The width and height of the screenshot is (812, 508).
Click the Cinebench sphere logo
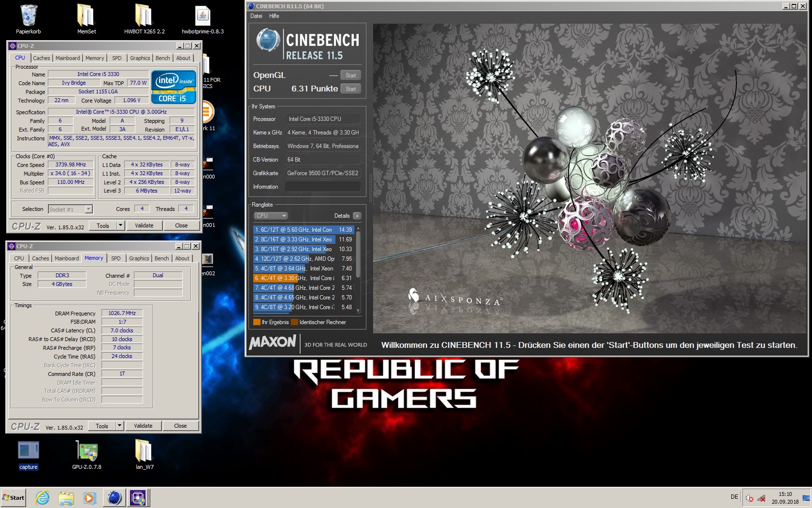268,40
